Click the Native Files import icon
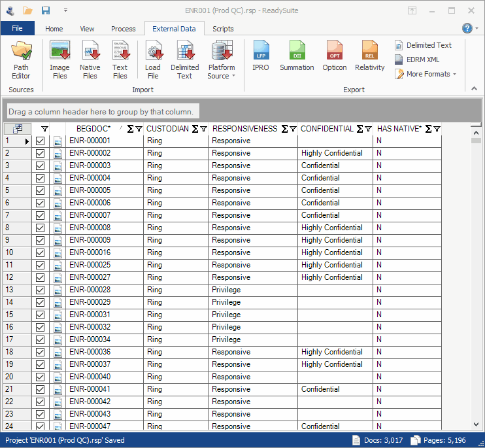The height and width of the screenshot is (448, 485). pyautogui.click(x=90, y=59)
